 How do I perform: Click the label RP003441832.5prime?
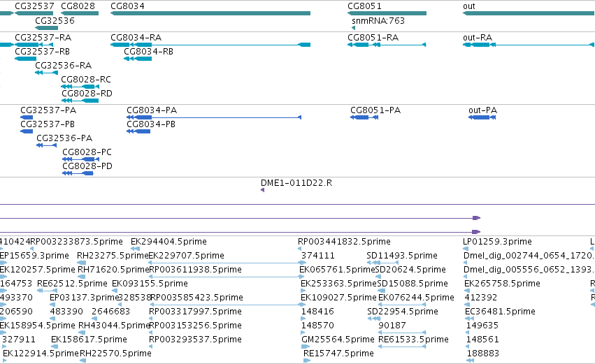(344, 242)
